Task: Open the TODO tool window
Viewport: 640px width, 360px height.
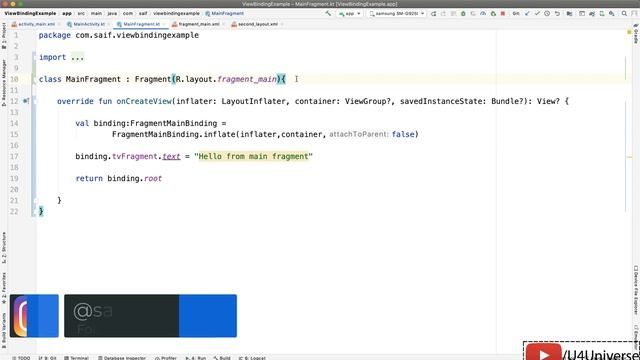Action: (x=21, y=358)
